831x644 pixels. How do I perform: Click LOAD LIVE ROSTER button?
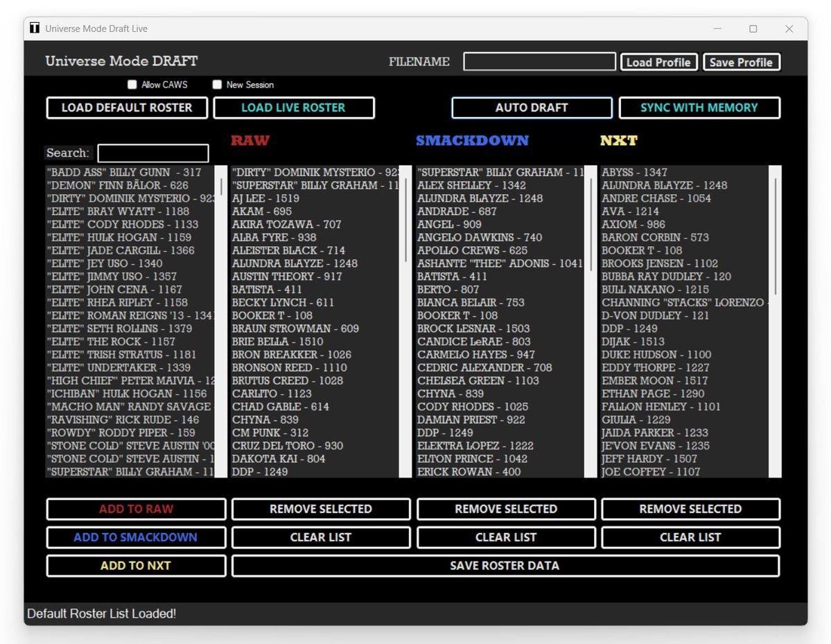click(x=294, y=107)
